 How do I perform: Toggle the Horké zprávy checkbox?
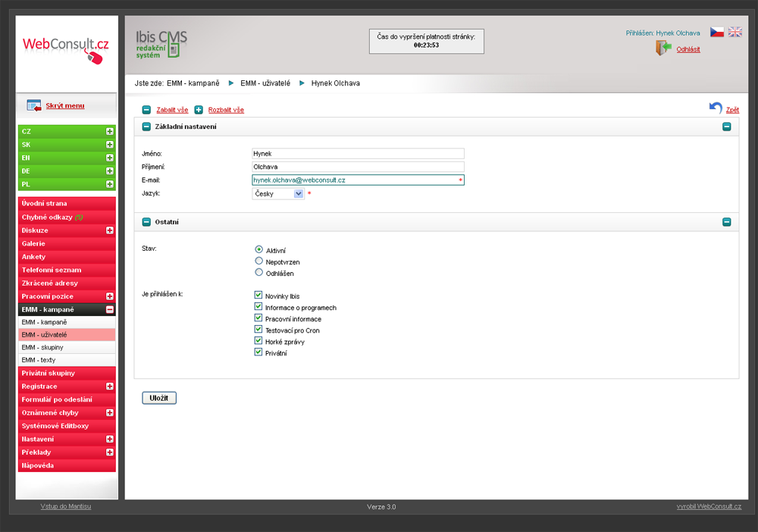point(258,341)
